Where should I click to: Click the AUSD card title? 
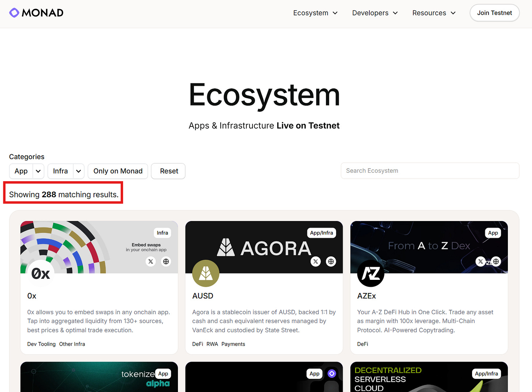(x=203, y=296)
